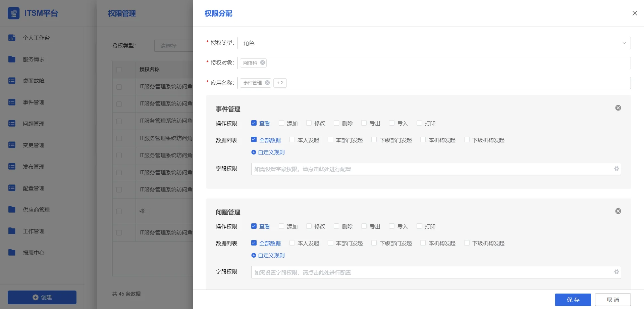Click the 桌面故障 list icon
The image size is (644, 309).
point(12,81)
